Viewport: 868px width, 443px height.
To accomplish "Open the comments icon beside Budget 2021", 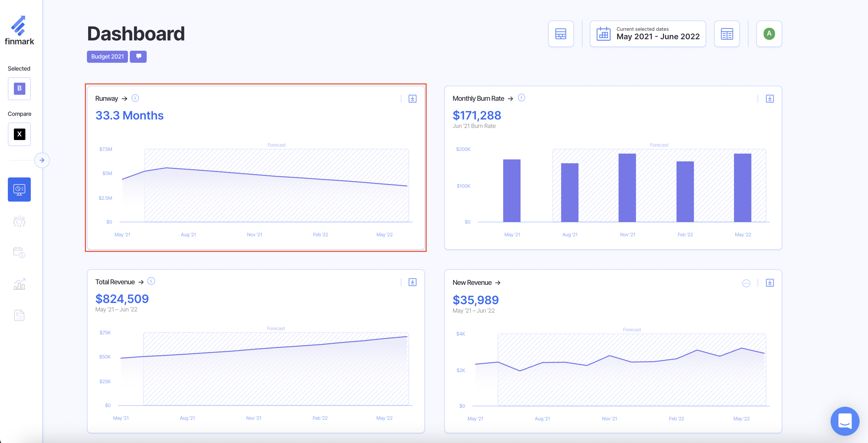I will [138, 57].
